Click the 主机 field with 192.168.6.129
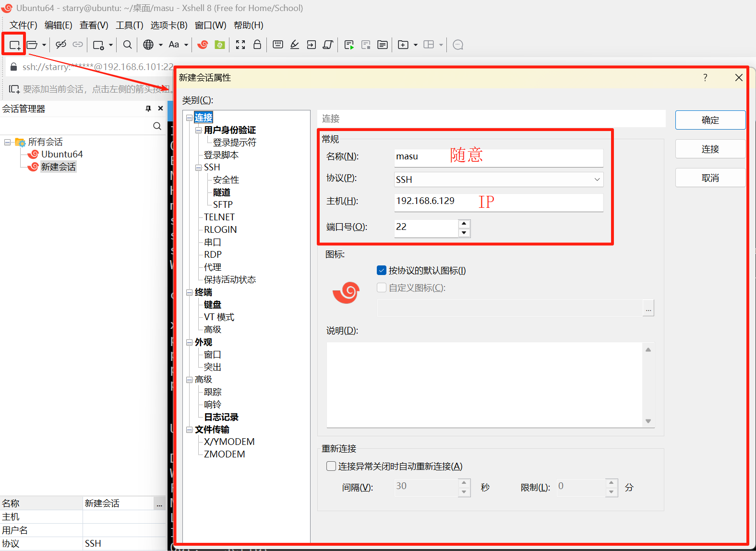756x551 pixels. pyautogui.click(x=499, y=202)
